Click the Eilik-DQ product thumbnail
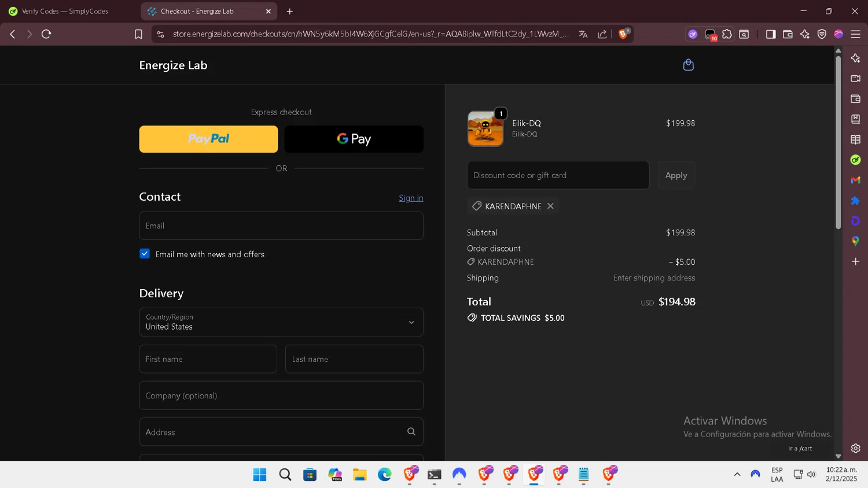Image resolution: width=868 pixels, height=488 pixels. coord(486,128)
